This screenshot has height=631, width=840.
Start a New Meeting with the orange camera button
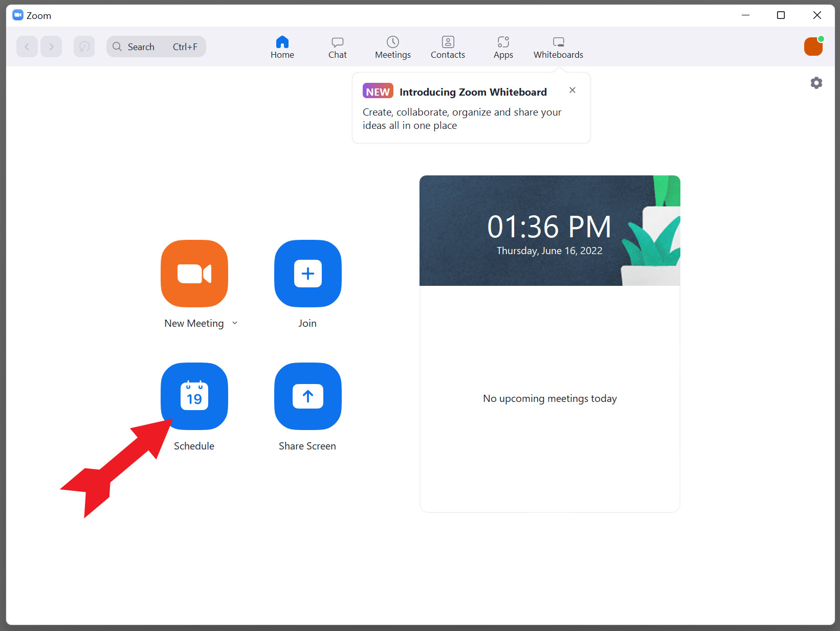[194, 274]
